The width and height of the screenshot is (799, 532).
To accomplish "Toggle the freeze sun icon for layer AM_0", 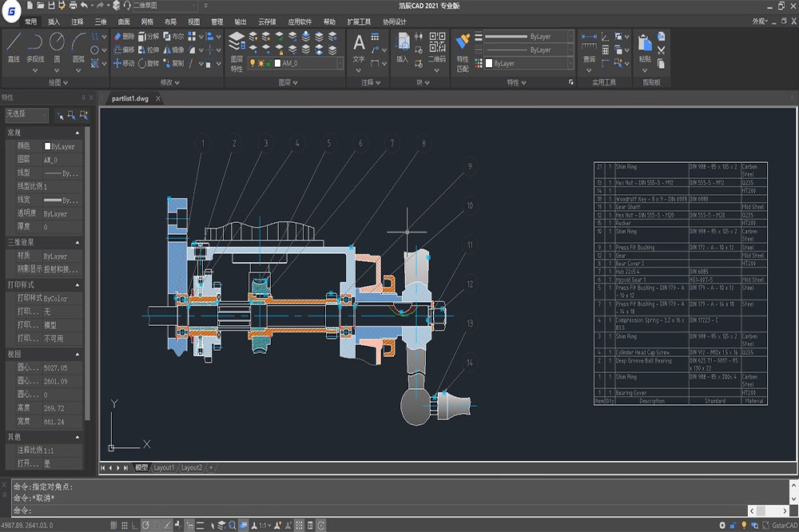I will click(261, 63).
